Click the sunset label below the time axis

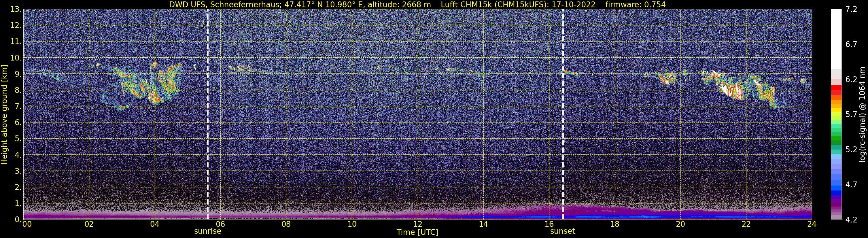click(562, 231)
